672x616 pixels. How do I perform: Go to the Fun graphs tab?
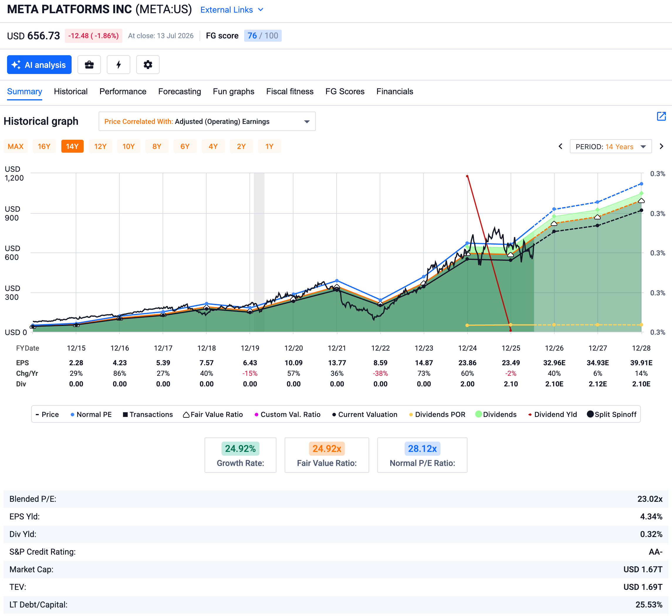click(233, 92)
